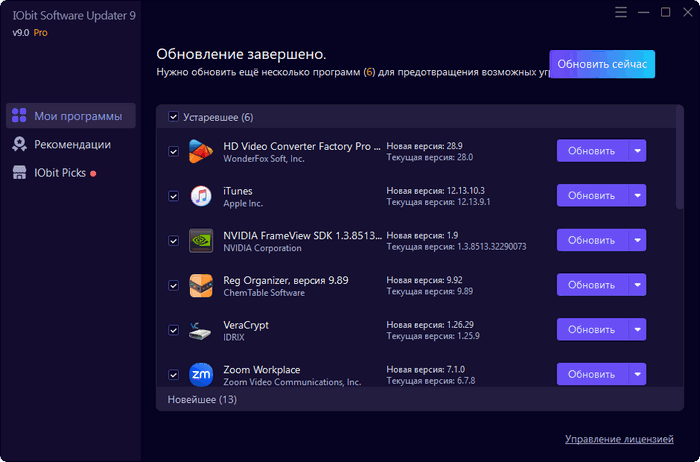This screenshot has height=462, width=700.
Task: Open the hamburger options menu icon
Action: click(x=621, y=12)
